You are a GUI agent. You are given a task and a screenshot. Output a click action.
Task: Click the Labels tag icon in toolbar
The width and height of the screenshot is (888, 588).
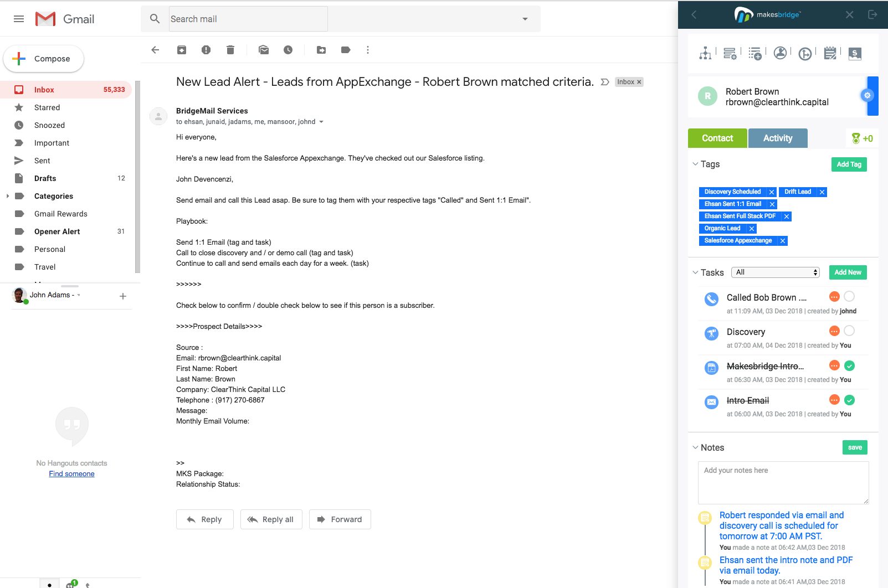[x=346, y=50]
